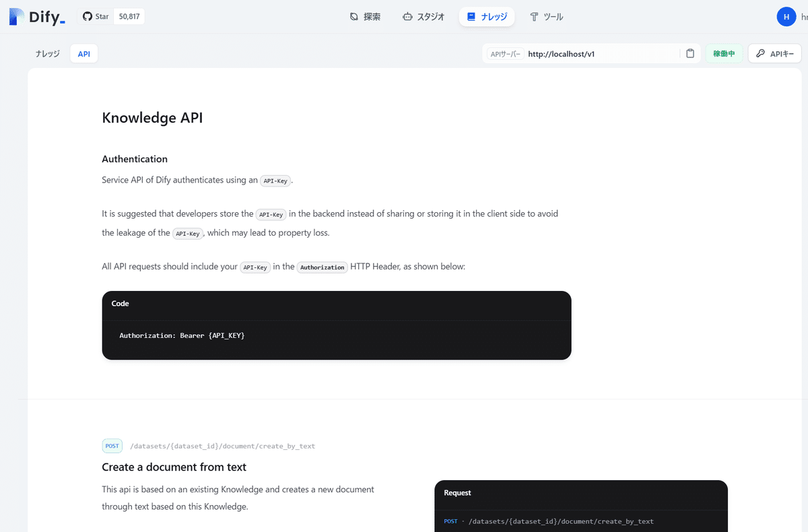Click the GitHub star count 50,817
Viewport: 808px width, 532px height.
[x=128, y=15]
